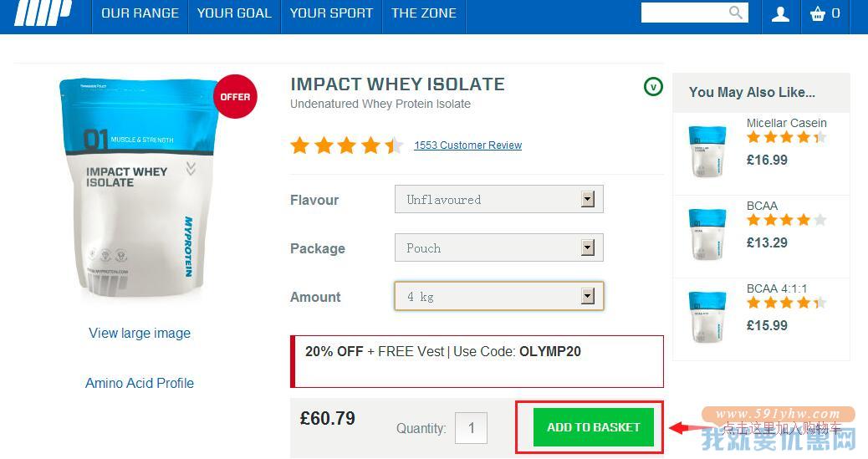Open THE ZONE menu
The image size is (868, 459).
[424, 13]
